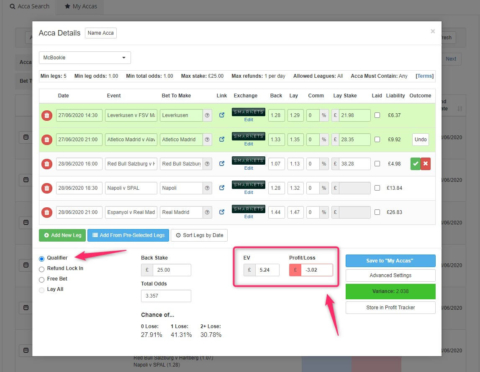Delete the Espanyol v Real Madrid leg
The height and width of the screenshot is (372, 480).
click(47, 212)
